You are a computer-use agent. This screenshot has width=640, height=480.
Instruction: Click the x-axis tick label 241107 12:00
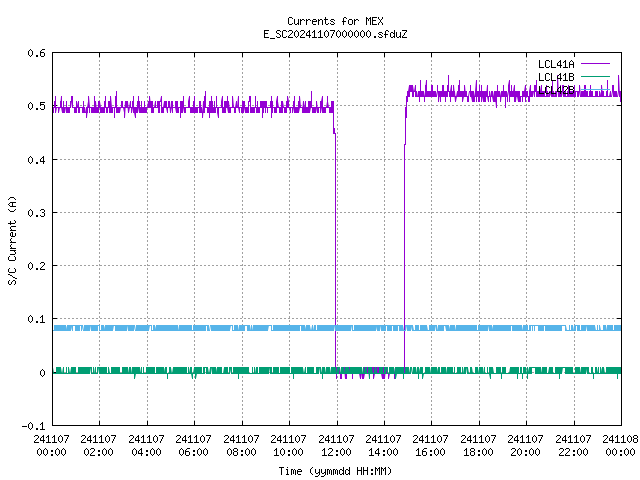(336, 446)
